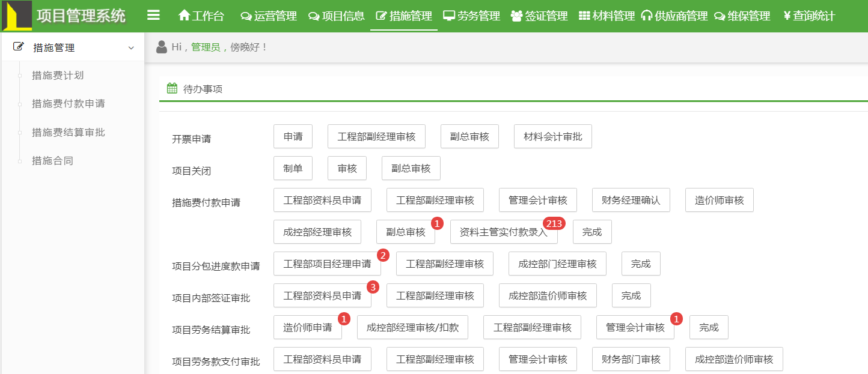The height and width of the screenshot is (374, 868).
Task: Click the calendar icon beside 待办事项
Action: (172, 89)
